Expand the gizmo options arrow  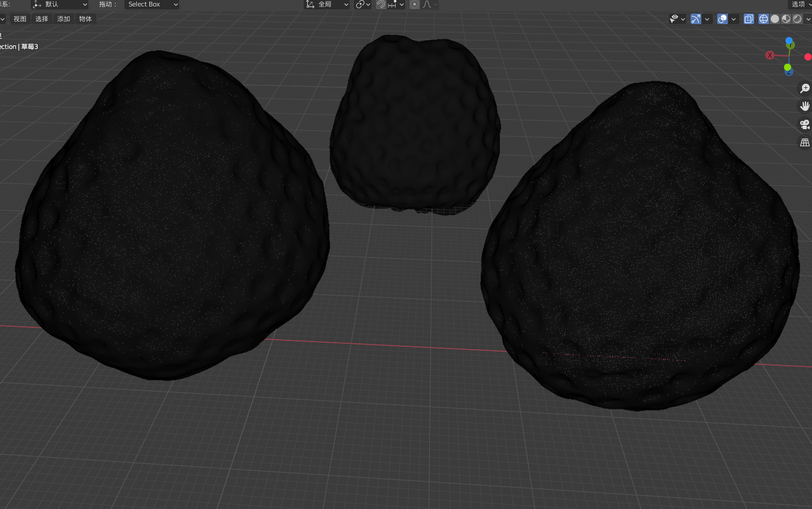point(707,19)
